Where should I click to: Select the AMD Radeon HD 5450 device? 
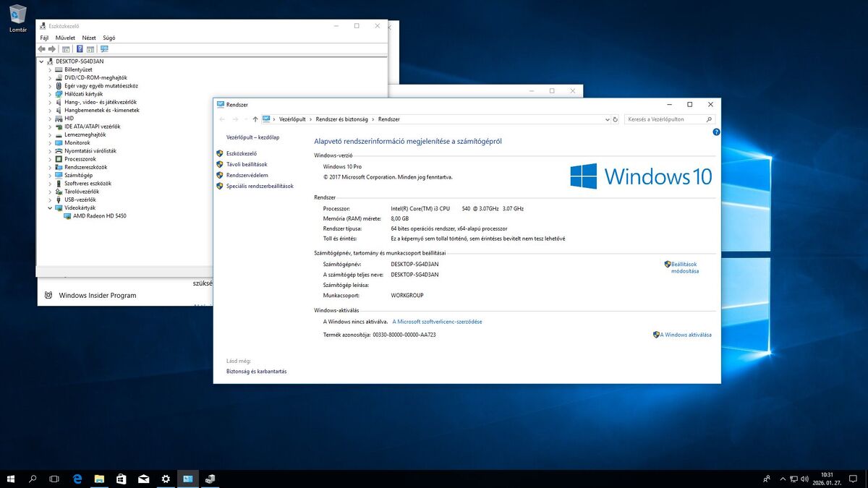[99, 215]
